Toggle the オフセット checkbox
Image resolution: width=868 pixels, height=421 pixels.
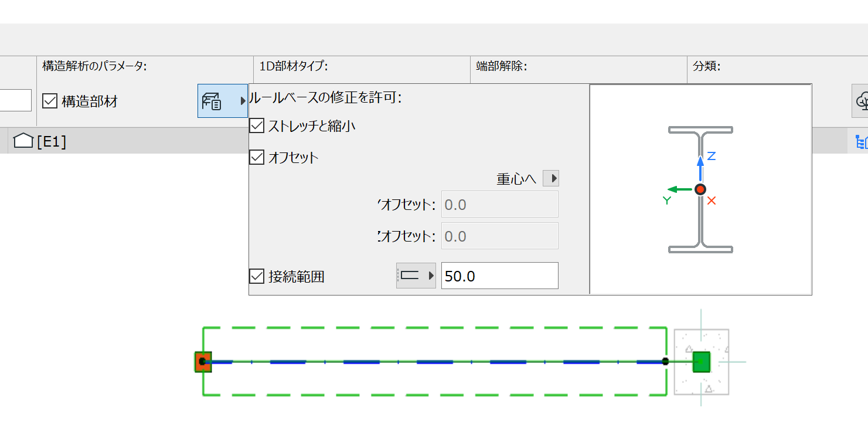(x=256, y=157)
